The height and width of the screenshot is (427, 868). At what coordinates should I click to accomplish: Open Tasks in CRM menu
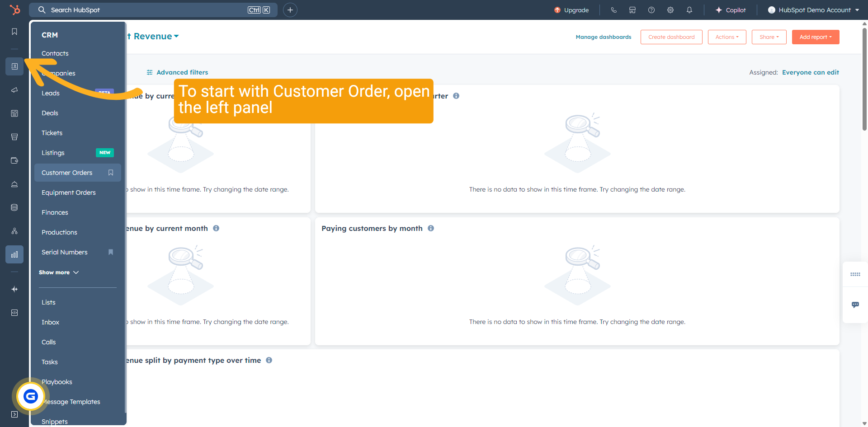click(49, 362)
